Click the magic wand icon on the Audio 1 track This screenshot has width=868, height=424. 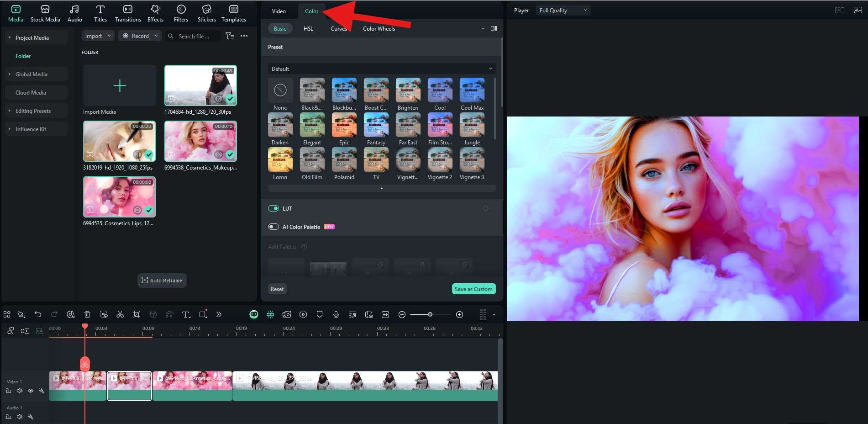[31, 417]
